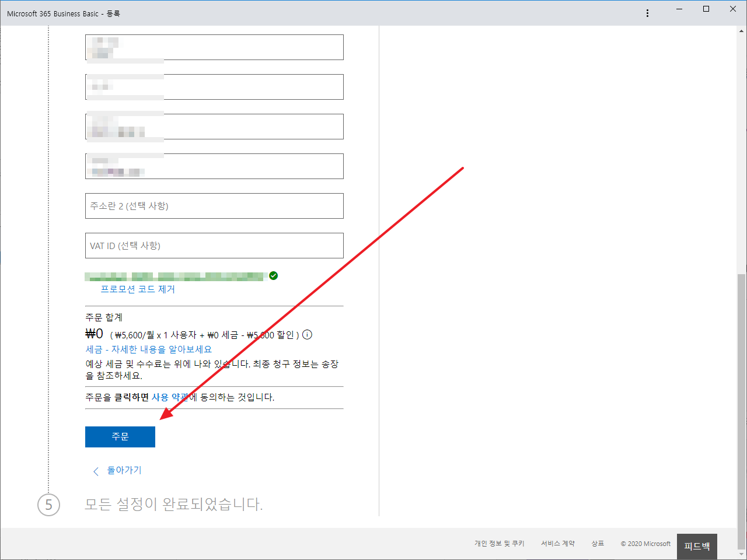Screen dimensions: 747x560
Task: Open the 세금 - 자세한 내용을 알아보세요 link
Action: click(x=149, y=349)
